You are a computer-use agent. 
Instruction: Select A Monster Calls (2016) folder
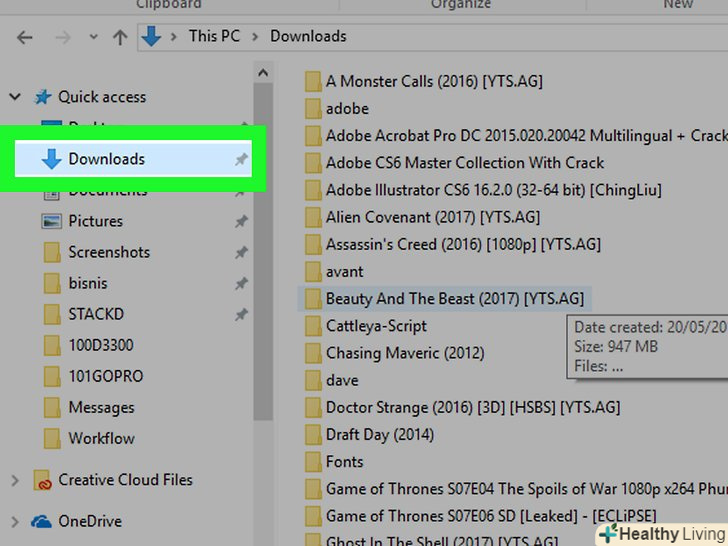click(x=434, y=81)
